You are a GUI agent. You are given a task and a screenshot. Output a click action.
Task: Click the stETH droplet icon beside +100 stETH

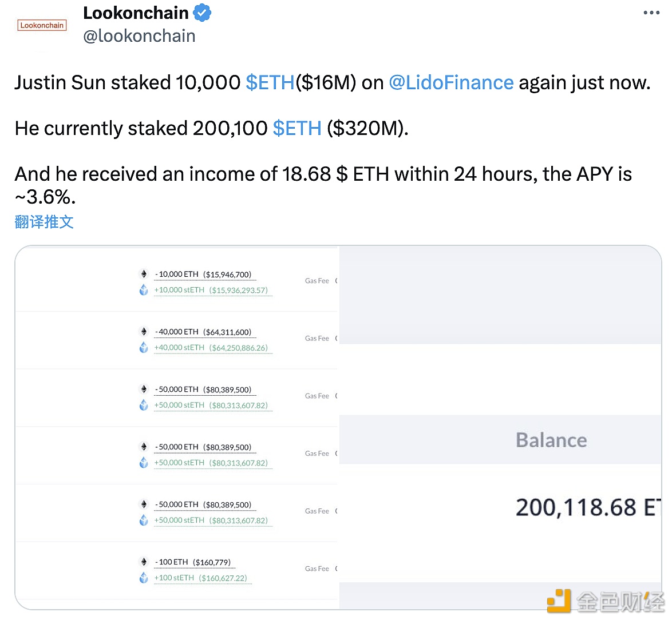[144, 578]
